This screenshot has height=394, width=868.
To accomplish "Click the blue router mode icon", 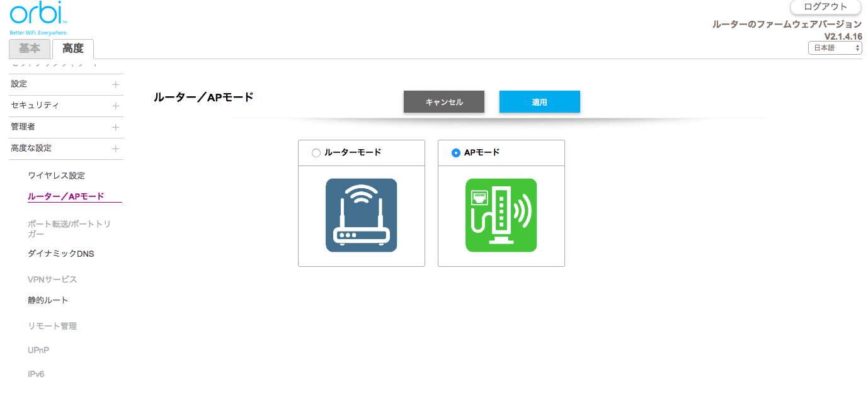I will [x=361, y=215].
